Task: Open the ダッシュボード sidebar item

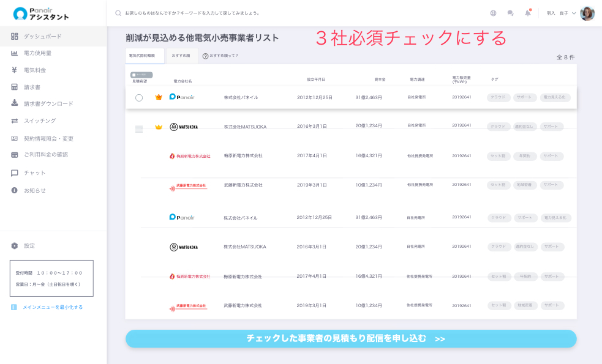Action: click(42, 36)
